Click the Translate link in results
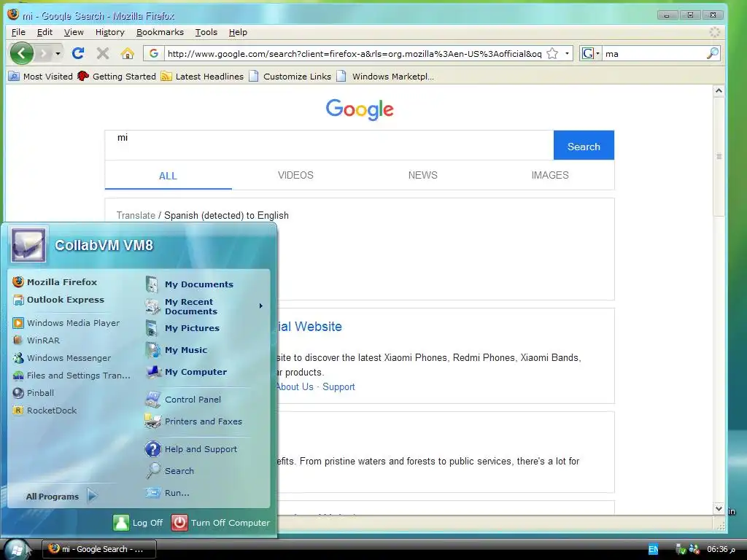 click(x=136, y=215)
